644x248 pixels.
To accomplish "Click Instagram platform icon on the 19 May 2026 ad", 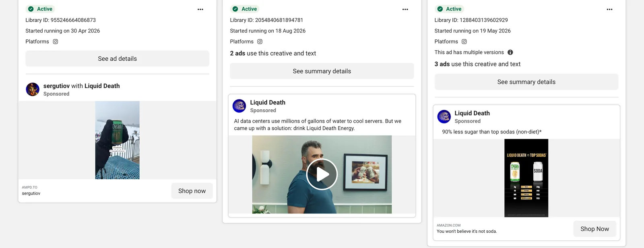I will tap(464, 41).
